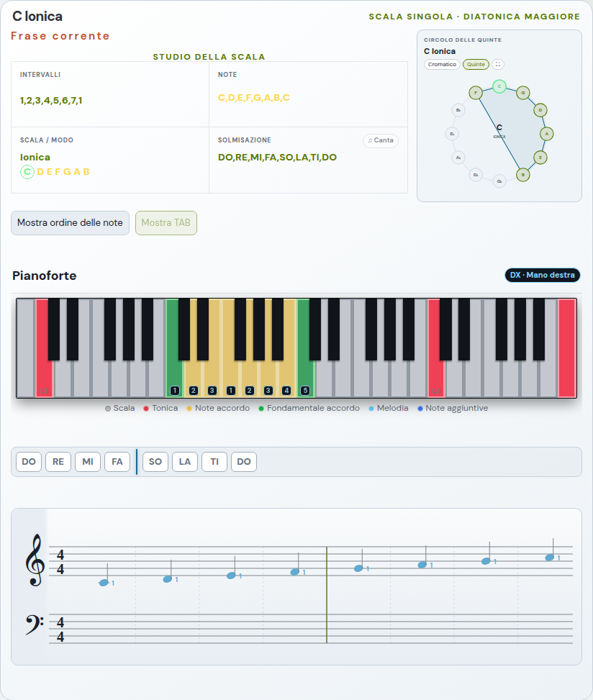Screen dimensions: 593x700
Task: Click the D node on the circle of fifths
Action: 540,110
